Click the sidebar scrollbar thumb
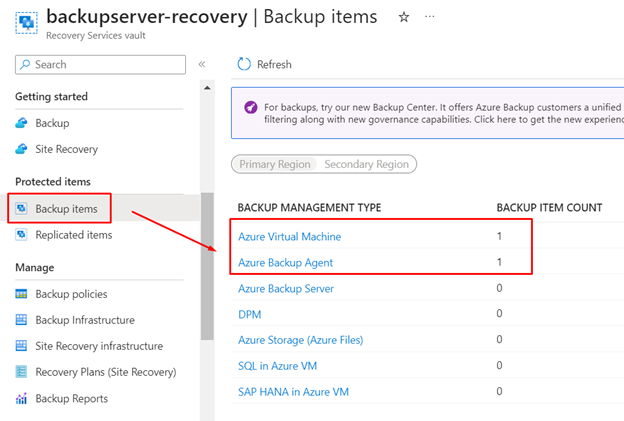Screen dimensions: 624x421 point(207,266)
